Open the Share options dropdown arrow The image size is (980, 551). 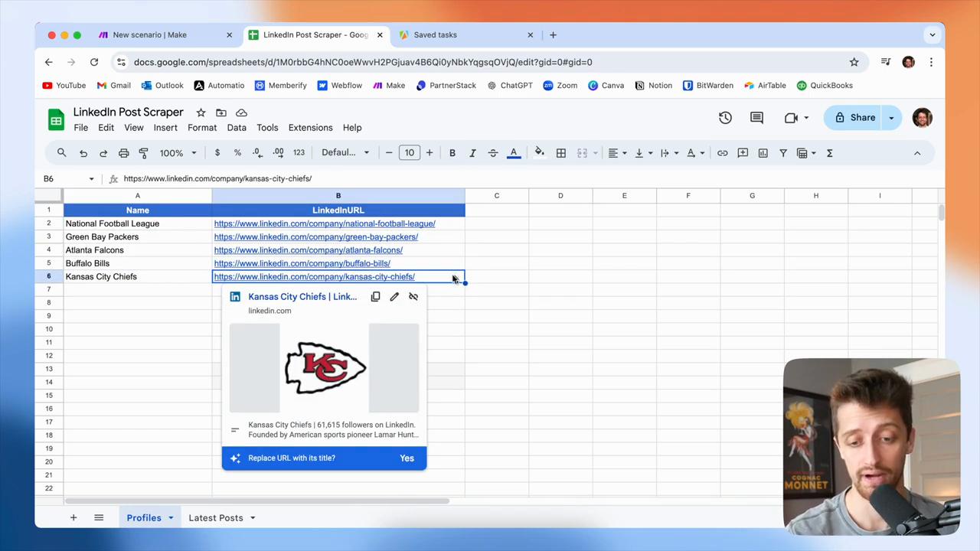tap(891, 118)
